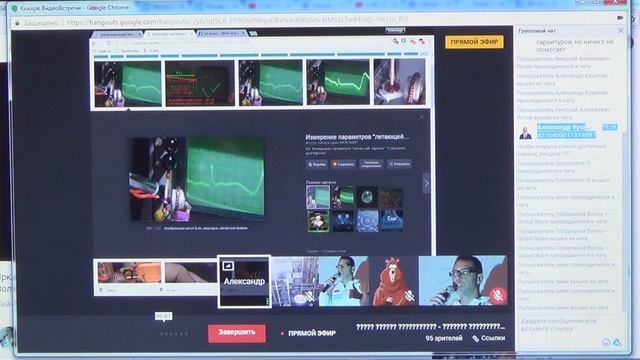Click the Chrome address bar URL
640x360 pixels.
click(237, 22)
